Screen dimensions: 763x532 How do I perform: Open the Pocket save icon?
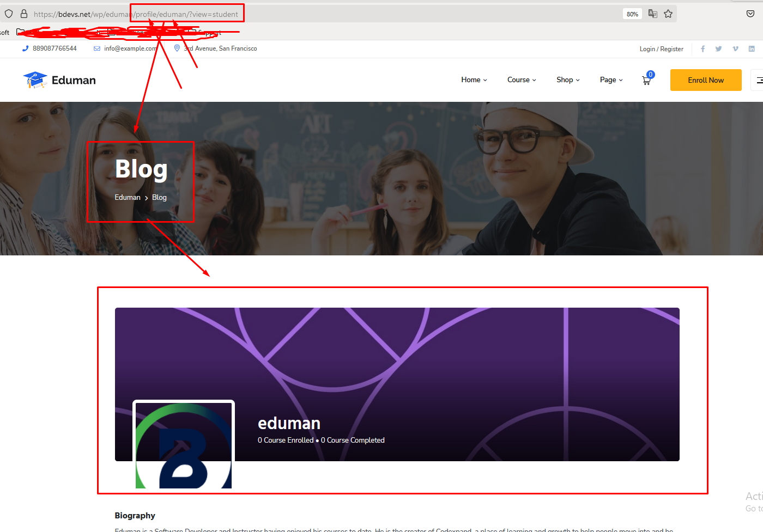(x=750, y=14)
